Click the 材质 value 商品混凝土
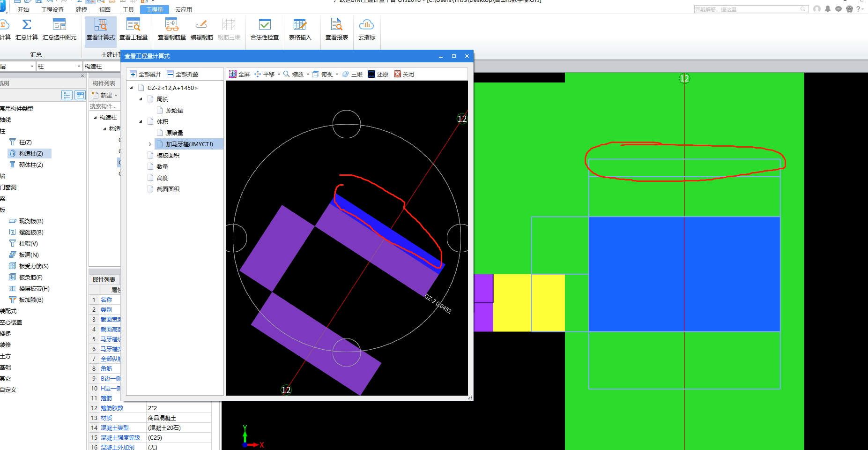 pyautogui.click(x=162, y=418)
